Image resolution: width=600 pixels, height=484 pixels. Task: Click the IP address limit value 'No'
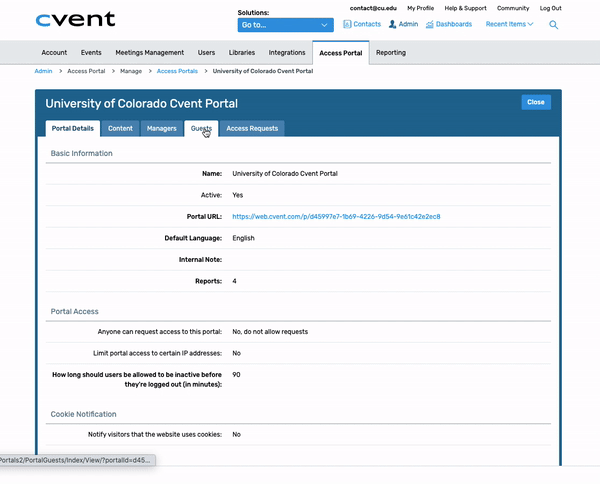236,353
